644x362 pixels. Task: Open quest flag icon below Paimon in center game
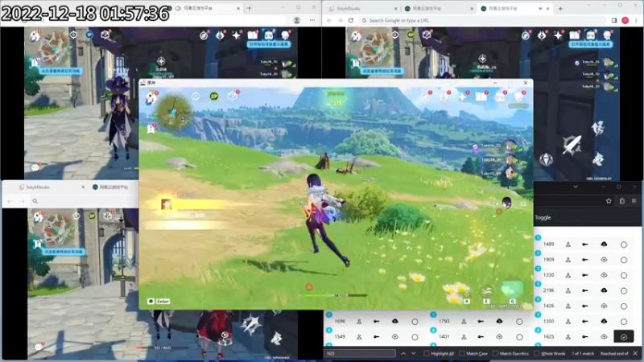click(151, 129)
